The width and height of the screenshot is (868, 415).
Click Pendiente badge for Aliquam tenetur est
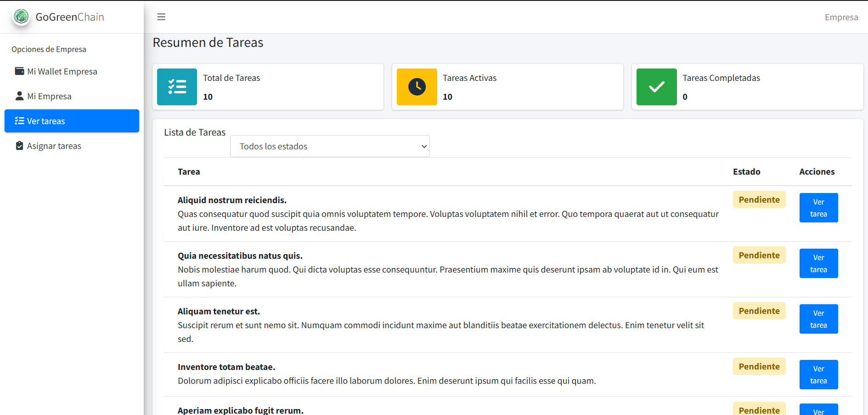coord(759,311)
